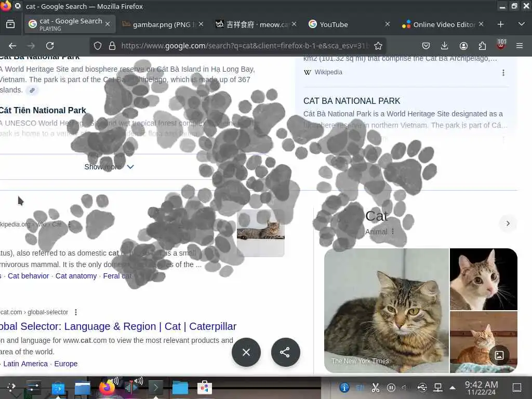Dismiss the paw overlay with the X button
The height and width of the screenshot is (399, 532).
point(246,352)
